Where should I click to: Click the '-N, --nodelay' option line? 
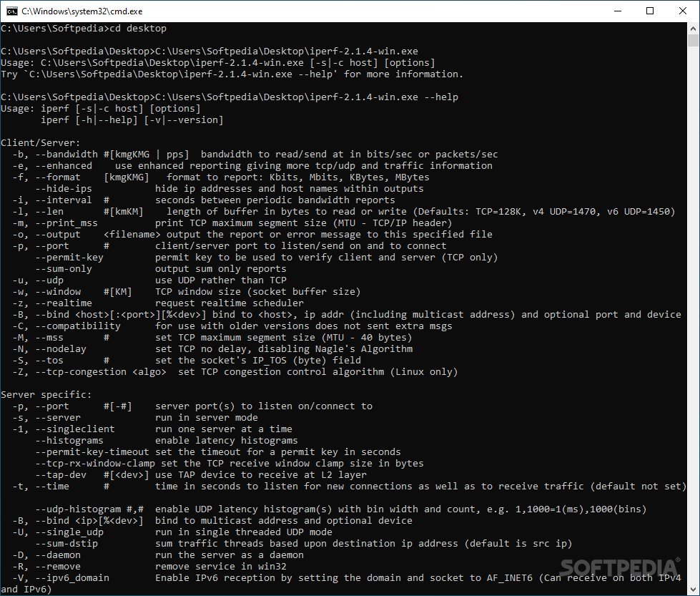pos(212,349)
